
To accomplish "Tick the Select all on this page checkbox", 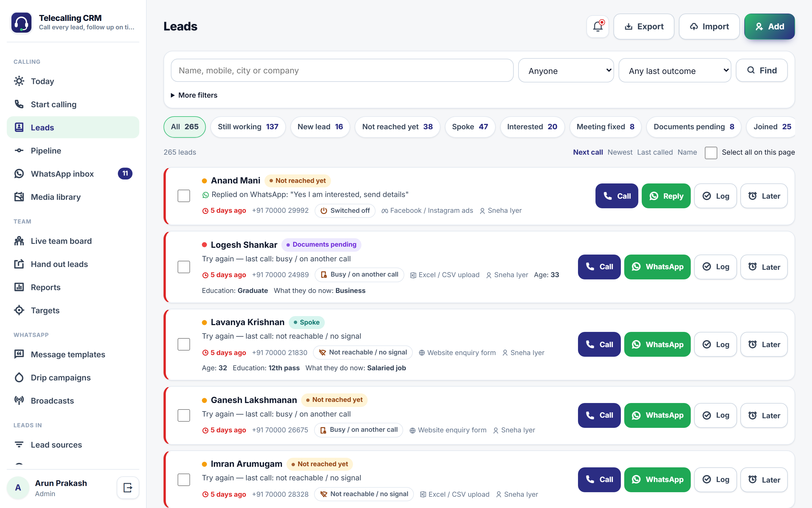I will pyautogui.click(x=711, y=152).
